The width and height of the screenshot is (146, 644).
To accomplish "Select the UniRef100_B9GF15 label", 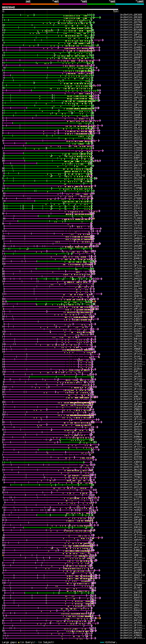I will (131, 63).
